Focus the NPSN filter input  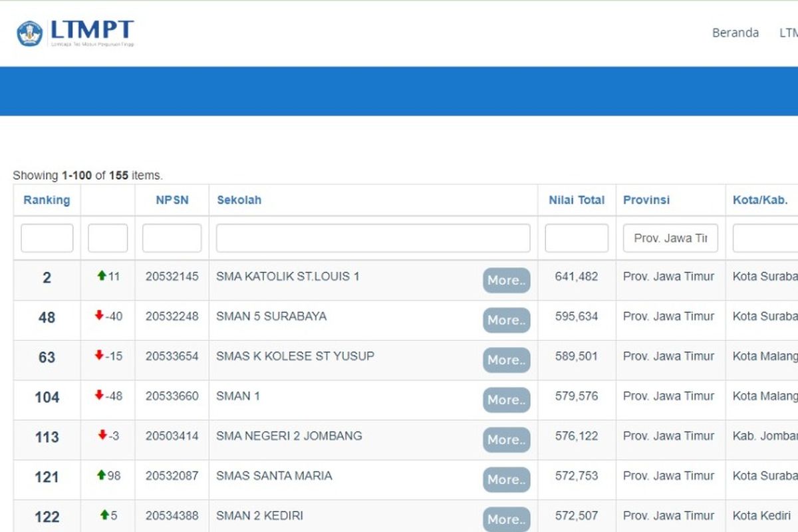(x=172, y=238)
